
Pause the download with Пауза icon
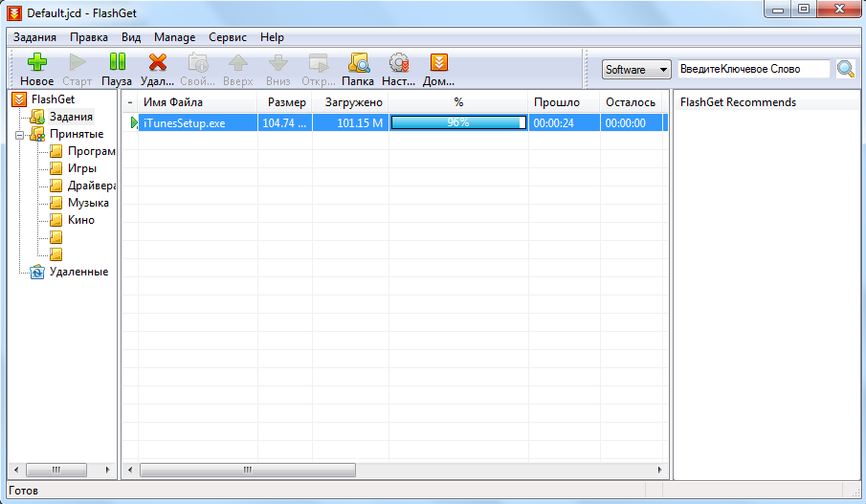(x=117, y=62)
